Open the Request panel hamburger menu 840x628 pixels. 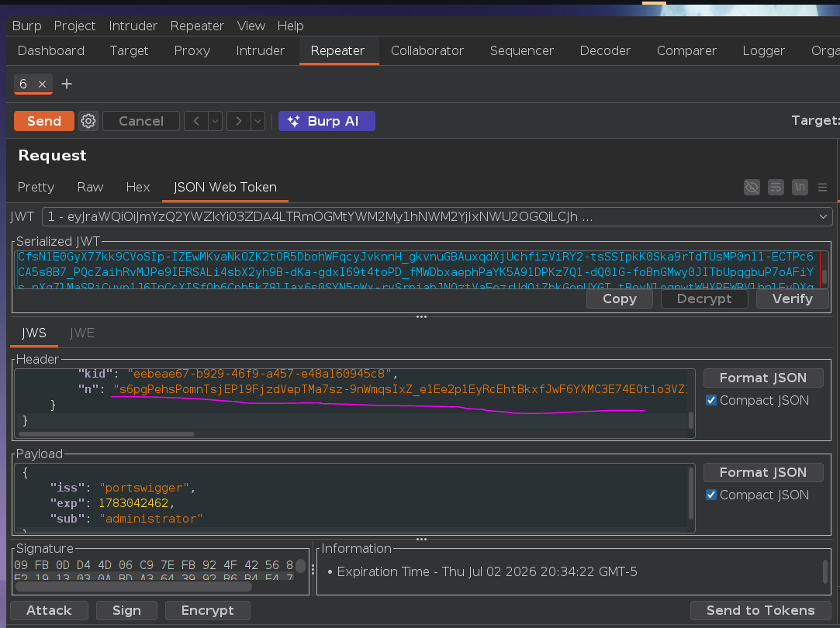[822, 188]
